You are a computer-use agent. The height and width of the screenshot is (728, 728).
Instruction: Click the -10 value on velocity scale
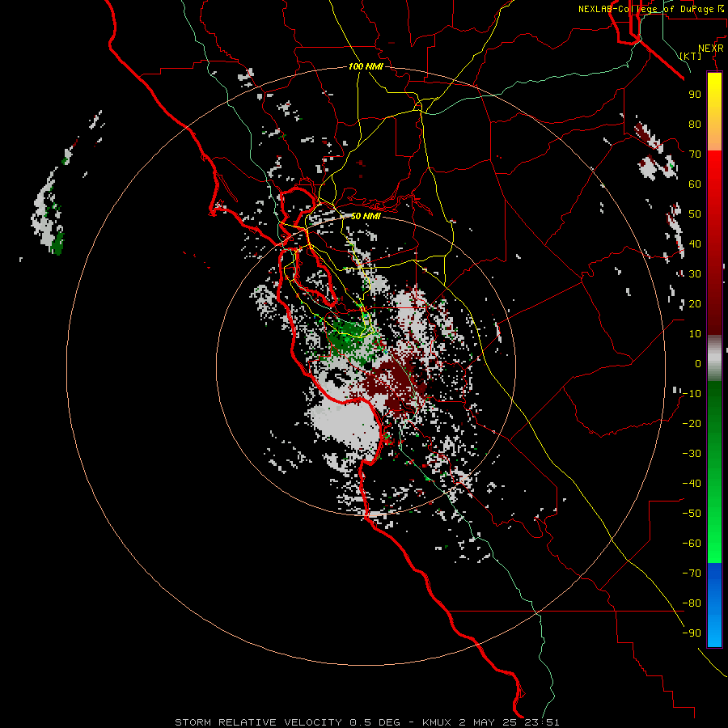692,394
